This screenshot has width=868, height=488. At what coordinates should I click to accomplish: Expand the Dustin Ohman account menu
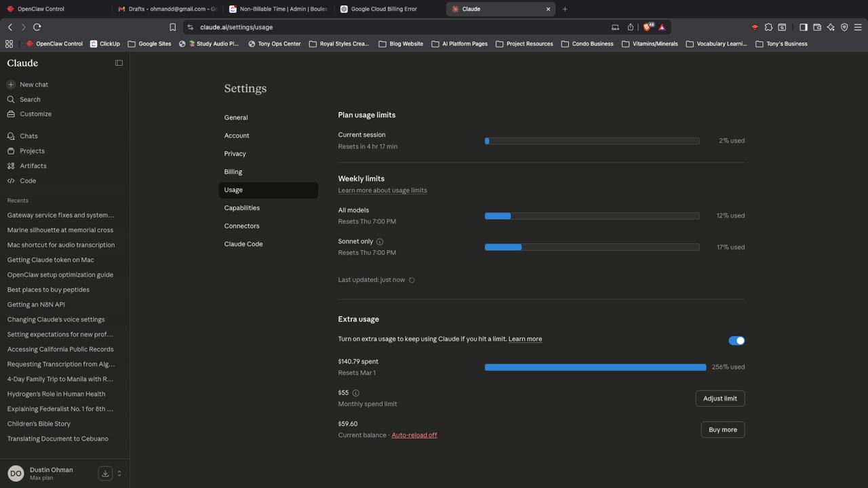pyautogui.click(x=119, y=474)
